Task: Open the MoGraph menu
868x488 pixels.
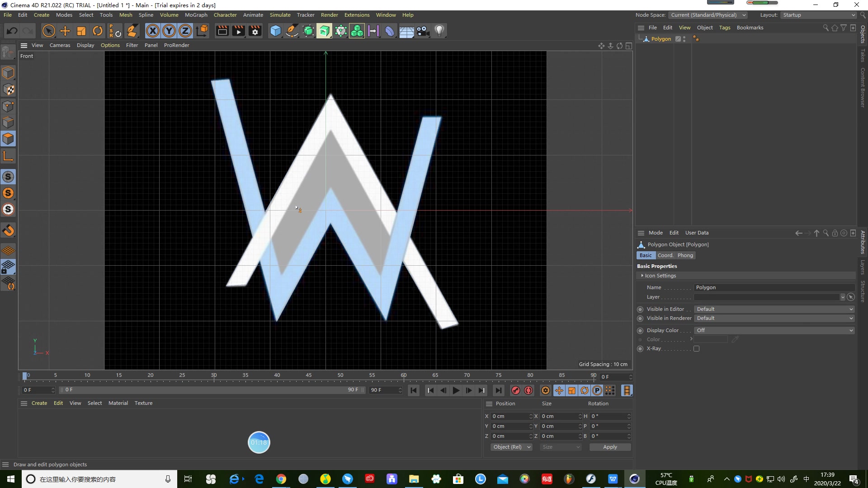Action: [x=196, y=15]
